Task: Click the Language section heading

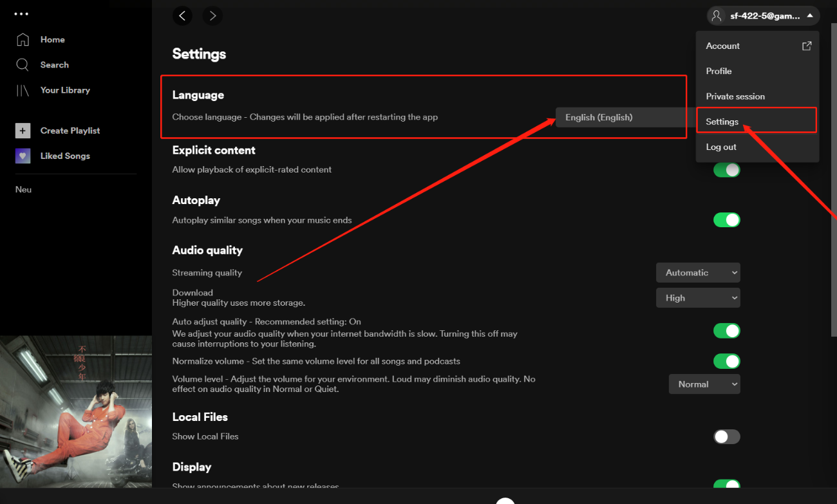Action: point(198,95)
